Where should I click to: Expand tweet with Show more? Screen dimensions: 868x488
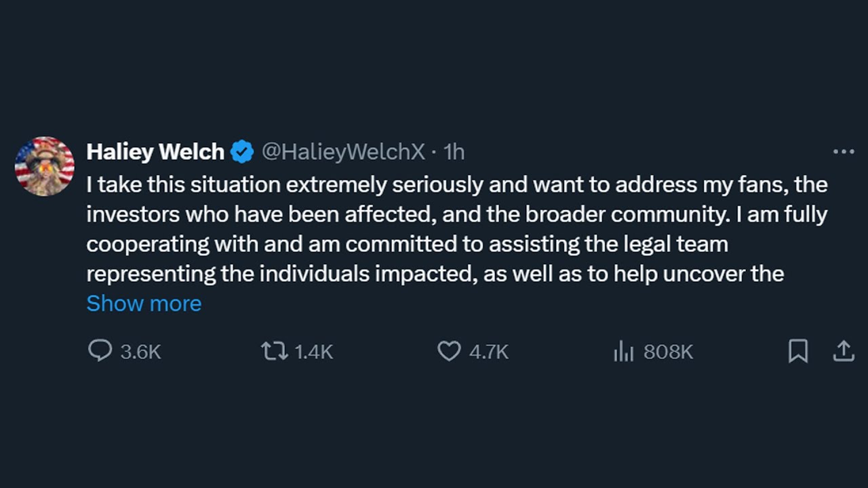click(144, 303)
